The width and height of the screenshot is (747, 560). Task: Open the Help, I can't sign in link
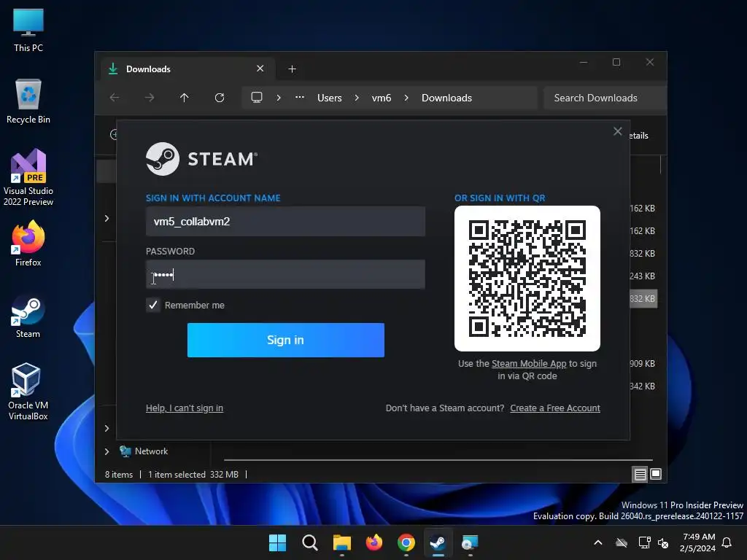pos(185,408)
